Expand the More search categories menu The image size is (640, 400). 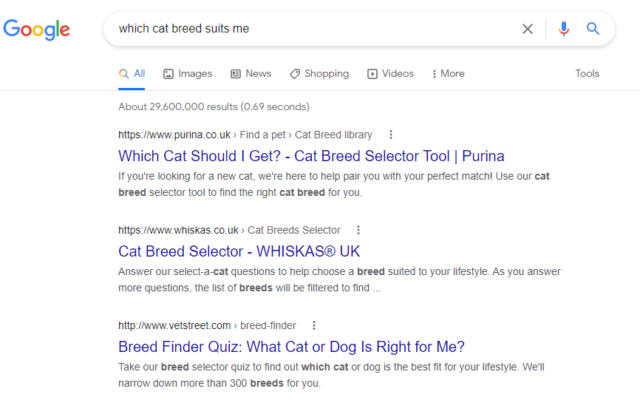(x=448, y=74)
